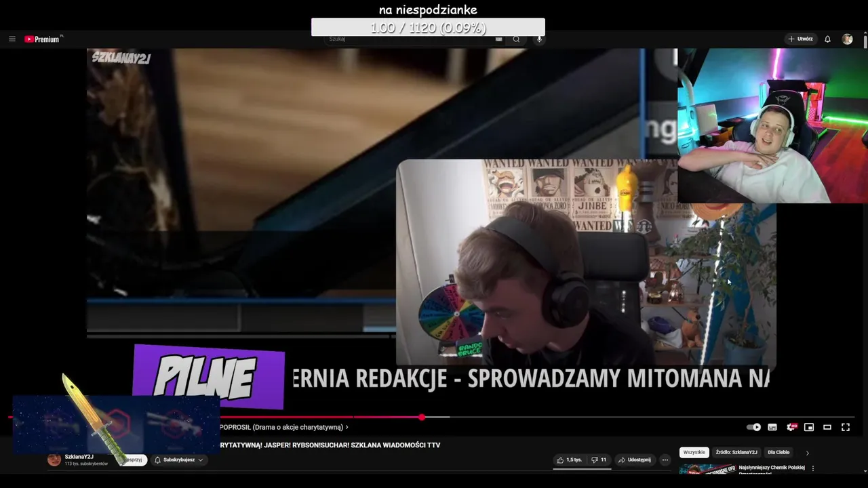Select the Wszystkie filter chip
Image resolution: width=868 pixels, height=488 pixels.
(694, 452)
